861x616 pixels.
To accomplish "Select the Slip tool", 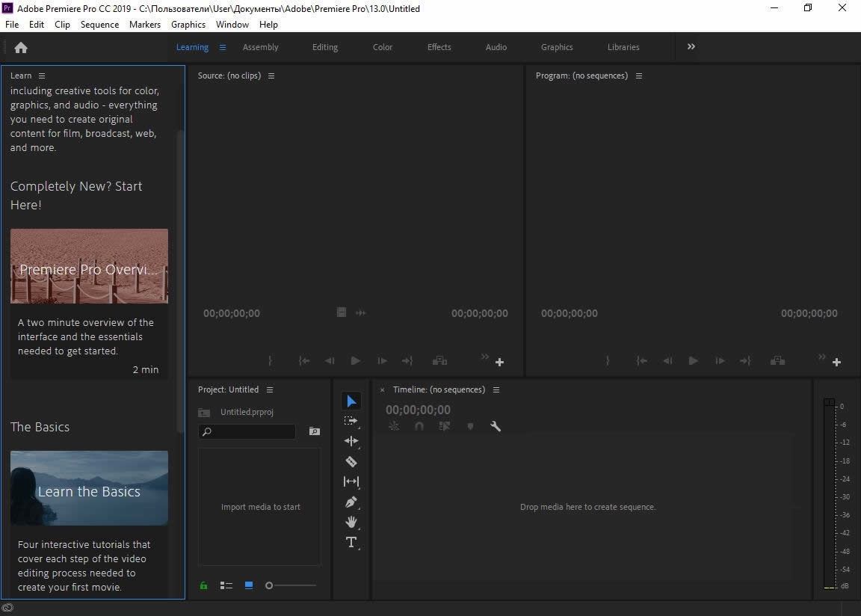I will pyautogui.click(x=351, y=481).
